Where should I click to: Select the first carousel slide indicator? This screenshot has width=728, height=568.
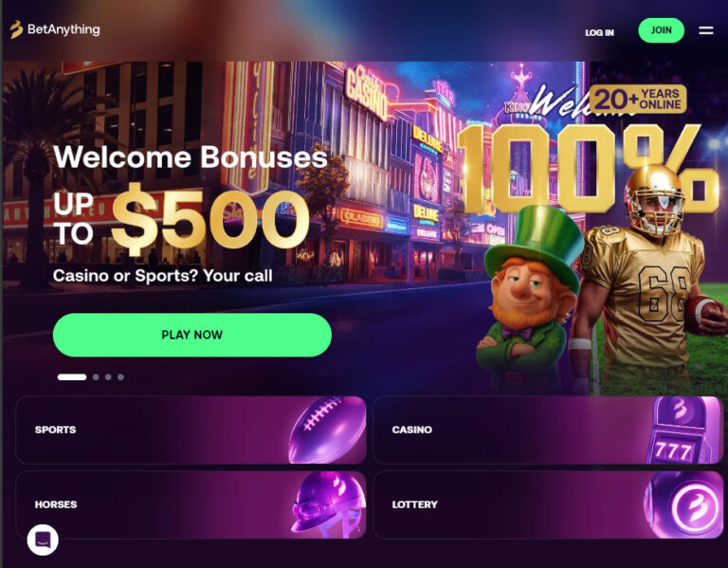point(72,377)
